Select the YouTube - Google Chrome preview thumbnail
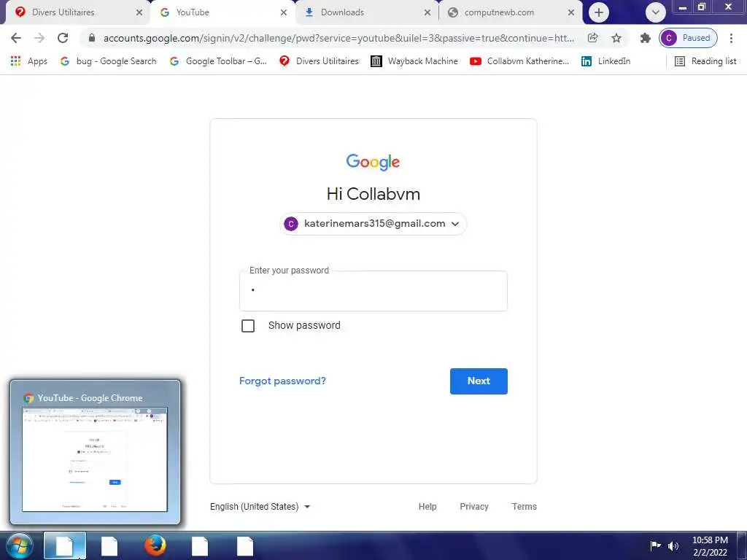The image size is (747, 560). 95,452
